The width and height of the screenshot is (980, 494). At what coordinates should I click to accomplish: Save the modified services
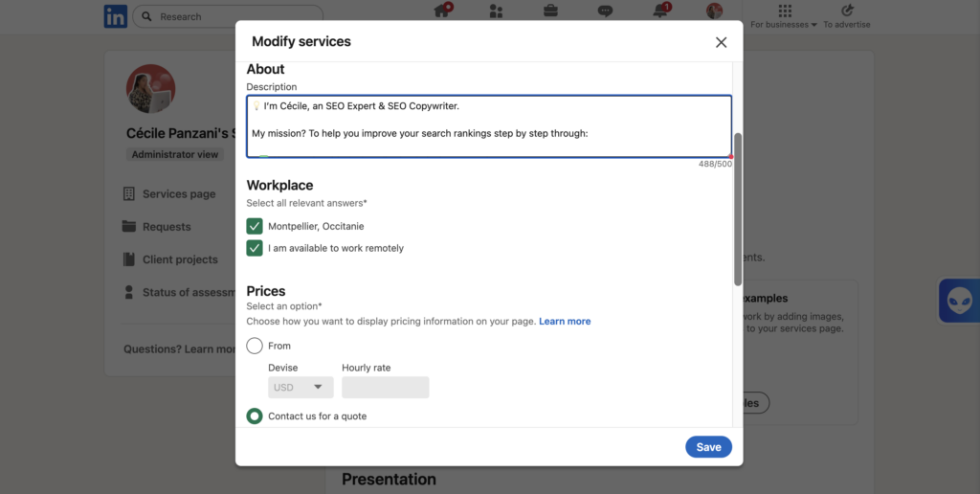[x=709, y=447]
